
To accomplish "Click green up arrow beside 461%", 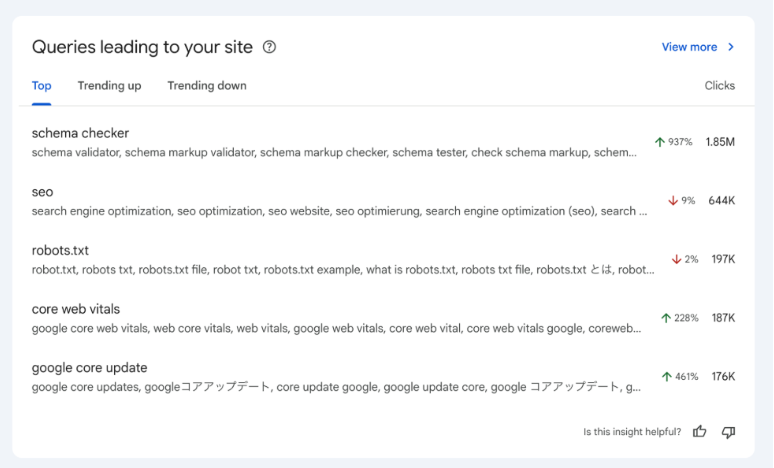I will click(x=667, y=377).
